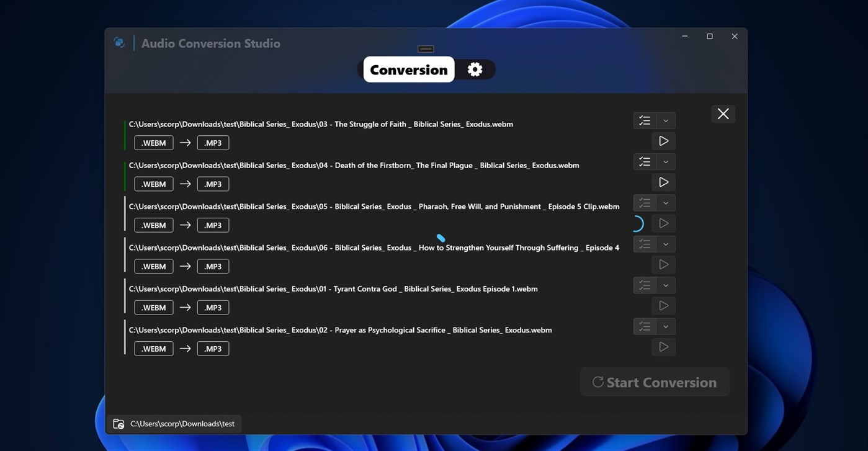Select the settings gear next to Conversion tab
Screen dimensions: 868x451
point(475,69)
